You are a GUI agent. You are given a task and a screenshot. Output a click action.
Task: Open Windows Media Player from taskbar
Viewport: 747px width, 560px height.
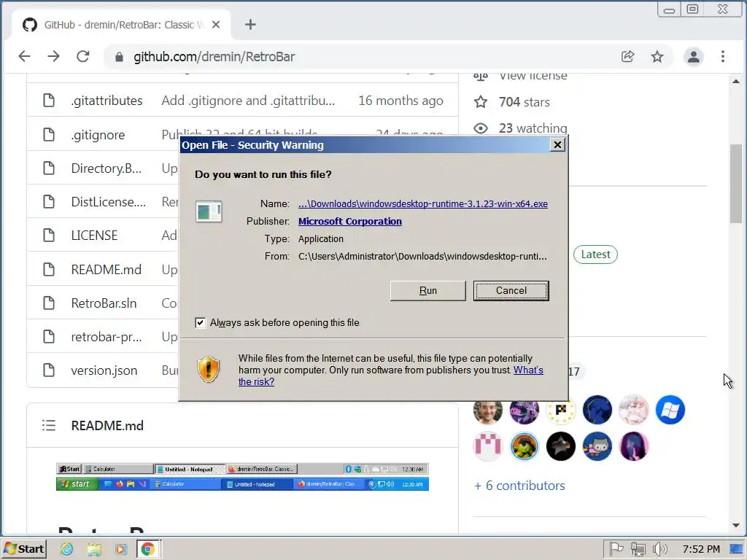pos(120,549)
